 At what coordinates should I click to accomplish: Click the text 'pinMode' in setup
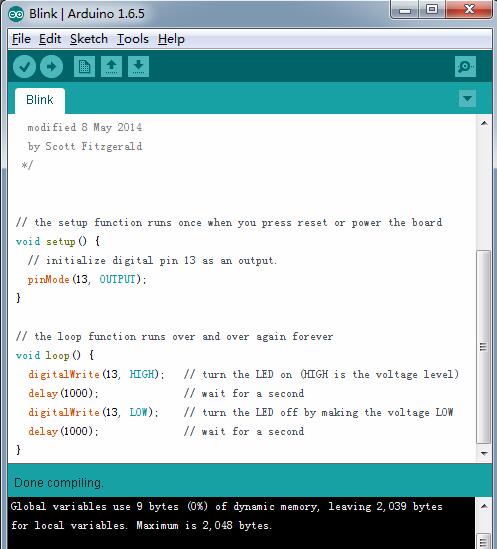tap(49, 279)
